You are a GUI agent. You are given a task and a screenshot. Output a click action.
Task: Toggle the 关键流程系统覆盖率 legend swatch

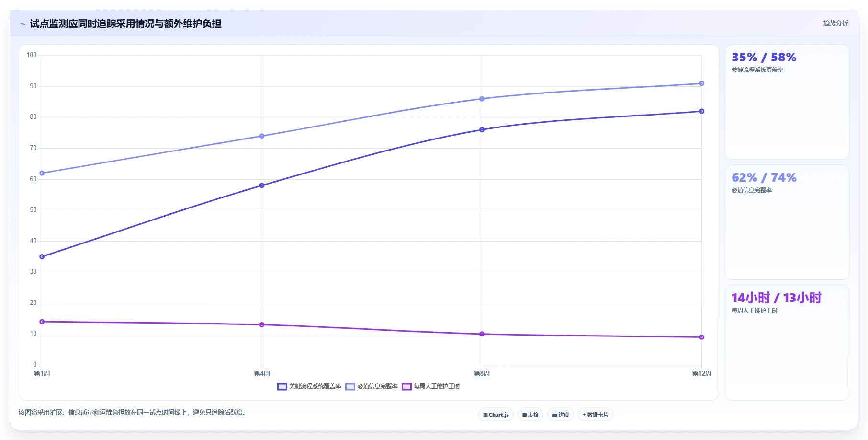click(x=282, y=386)
